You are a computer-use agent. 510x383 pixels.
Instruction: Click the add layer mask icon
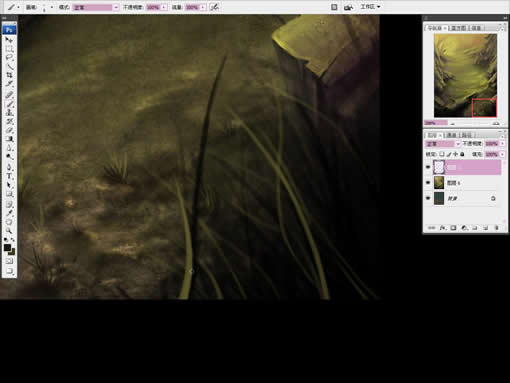coord(453,228)
